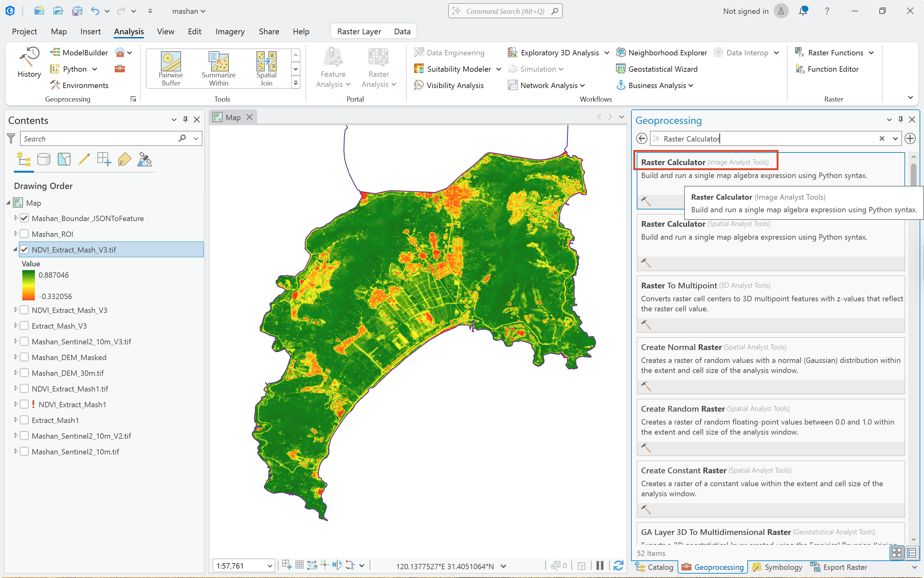Screen dimensions: 924x578
Task: Check the Mashan_DEM_Masked layer
Action: tap(25, 357)
